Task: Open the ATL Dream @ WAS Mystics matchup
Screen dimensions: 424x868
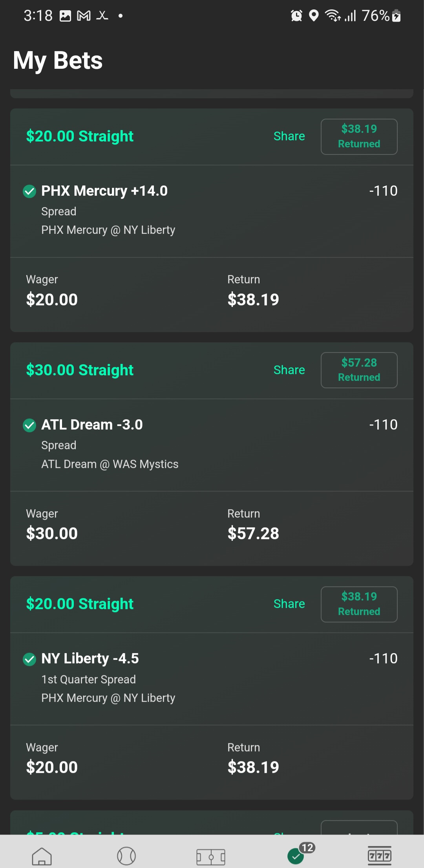Action: [x=110, y=464]
